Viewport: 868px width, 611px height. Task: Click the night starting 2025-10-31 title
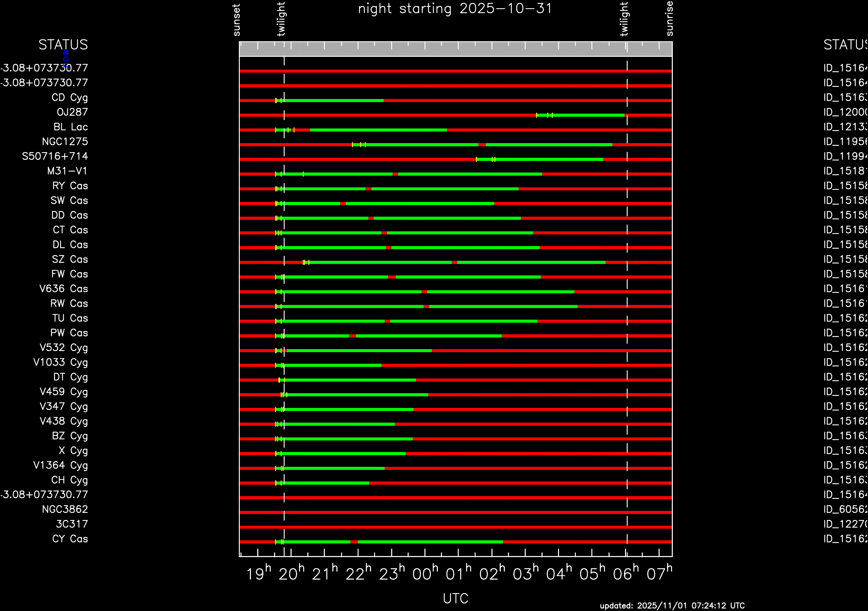pos(455,9)
